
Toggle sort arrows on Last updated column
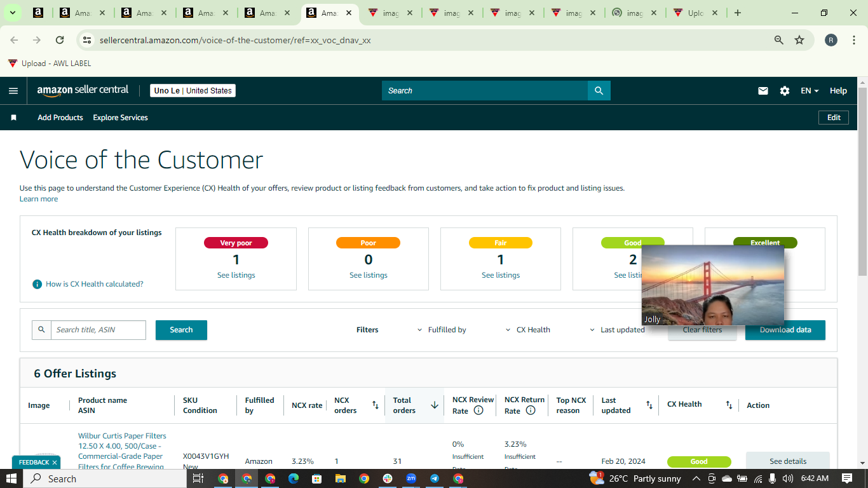click(x=649, y=405)
